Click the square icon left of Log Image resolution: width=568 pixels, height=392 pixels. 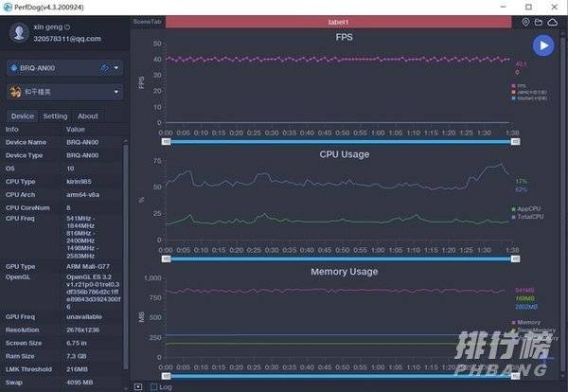click(138, 387)
